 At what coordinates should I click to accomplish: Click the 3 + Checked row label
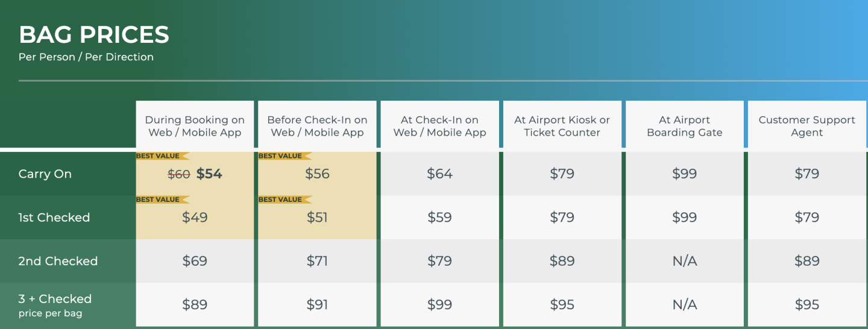(x=55, y=299)
